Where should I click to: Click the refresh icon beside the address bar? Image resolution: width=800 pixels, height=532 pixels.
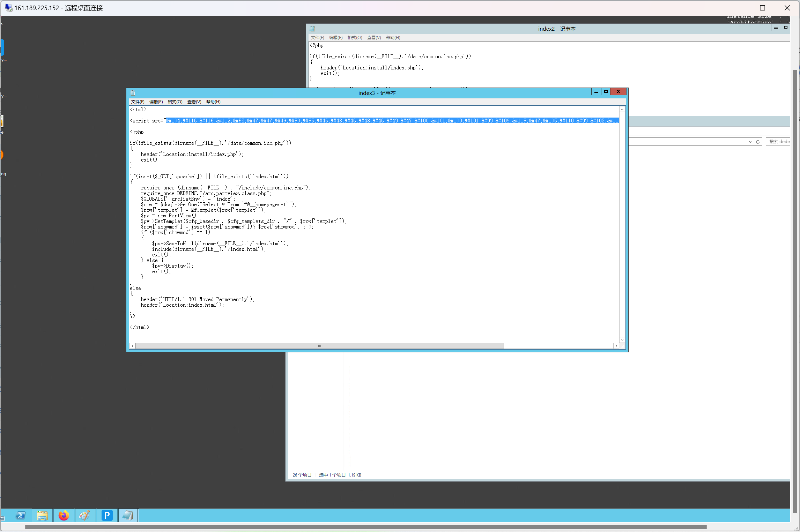pyautogui.click(x=758, y=142)
